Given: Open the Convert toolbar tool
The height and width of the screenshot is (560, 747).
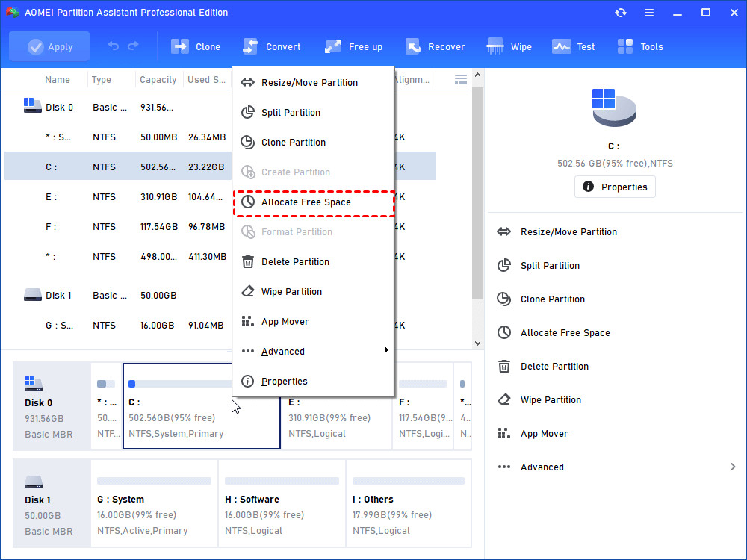Looking at the screenshot, I should [x=271, y=46].
